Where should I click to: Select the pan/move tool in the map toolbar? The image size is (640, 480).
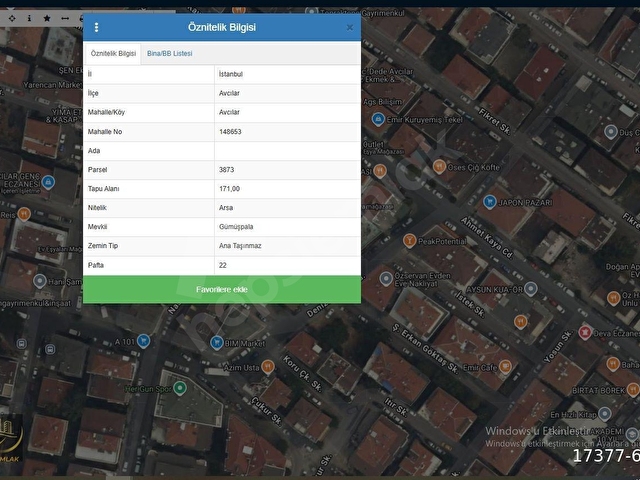(12, 18)
